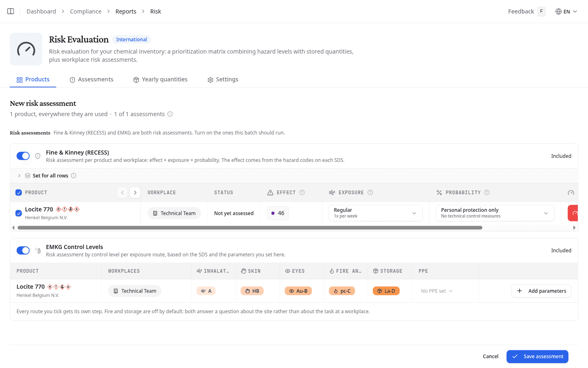Click the eyes badge Au-B
The width and height of the screenshot is (588, 368).
coord(298,291)
